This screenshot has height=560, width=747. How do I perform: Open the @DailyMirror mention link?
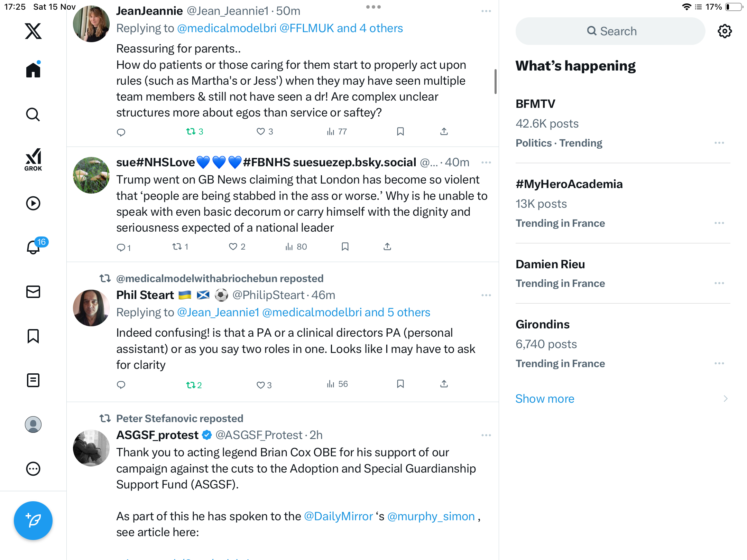pyautogui.click(x=338, y=516)
